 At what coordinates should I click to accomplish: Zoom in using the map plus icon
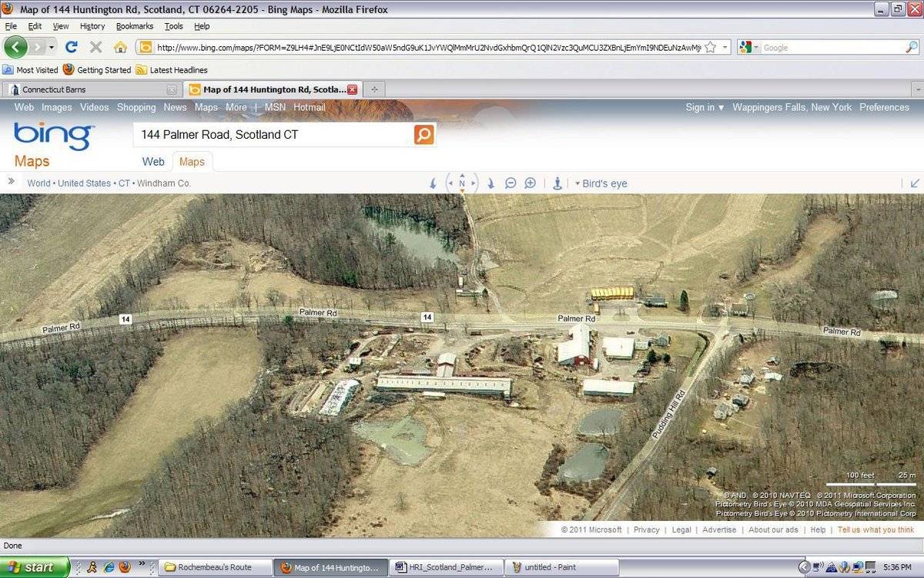pos(530,183)
